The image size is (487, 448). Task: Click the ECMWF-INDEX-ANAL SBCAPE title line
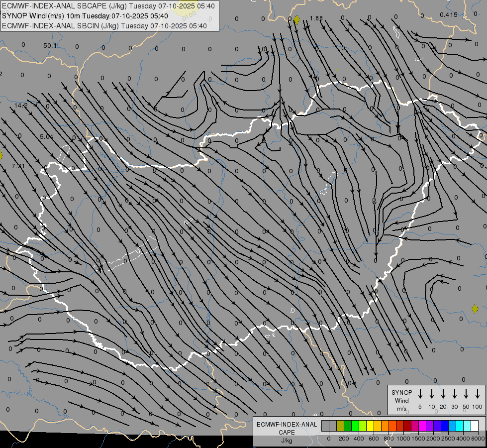pos(108,6)
